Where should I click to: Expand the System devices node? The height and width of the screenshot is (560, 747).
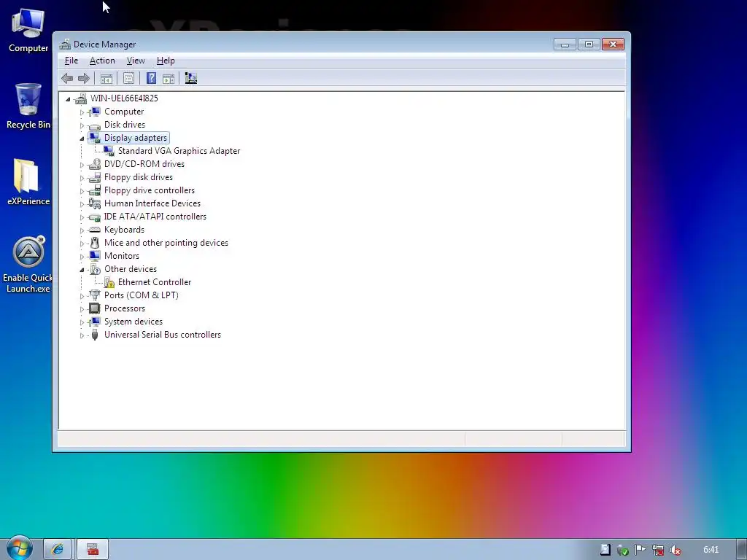coord(82,322)
